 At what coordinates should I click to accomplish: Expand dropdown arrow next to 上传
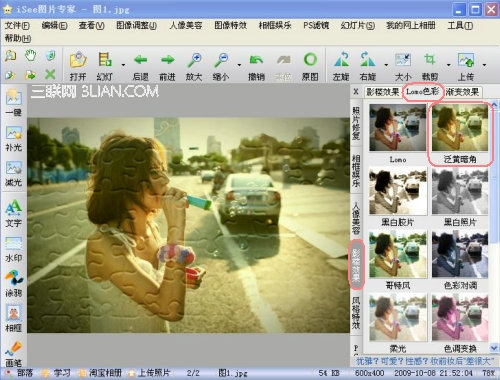point(484,65)
